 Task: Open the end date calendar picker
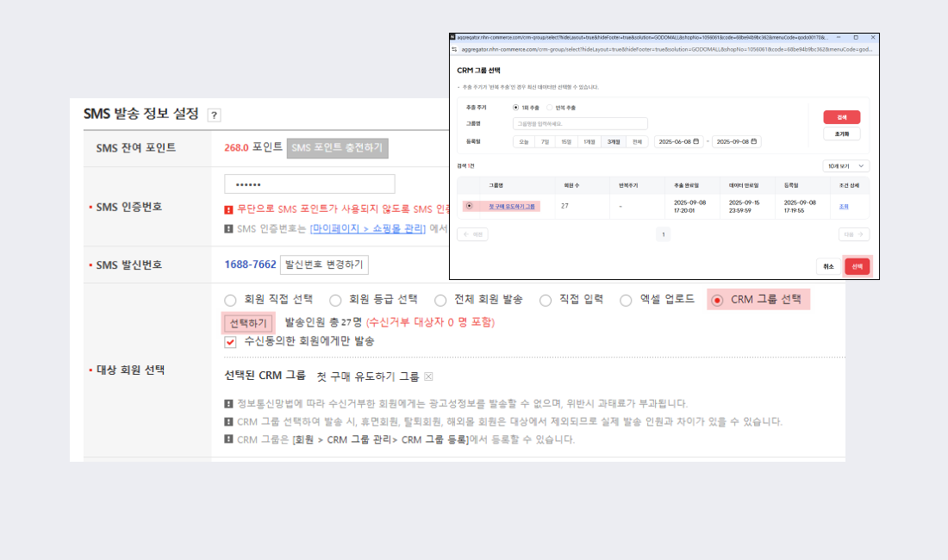753,142
